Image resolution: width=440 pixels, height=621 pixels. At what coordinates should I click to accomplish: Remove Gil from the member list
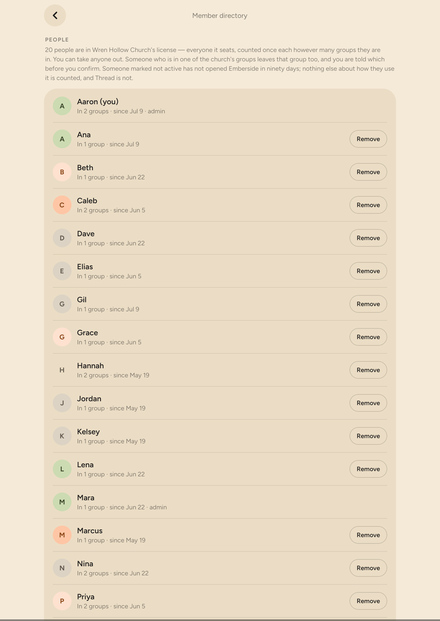[368, 304]
